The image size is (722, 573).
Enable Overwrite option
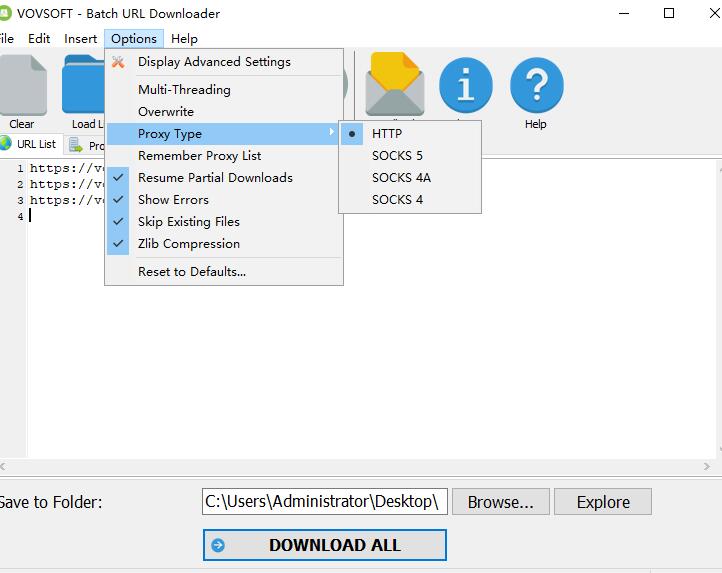(x=224, y=112)
